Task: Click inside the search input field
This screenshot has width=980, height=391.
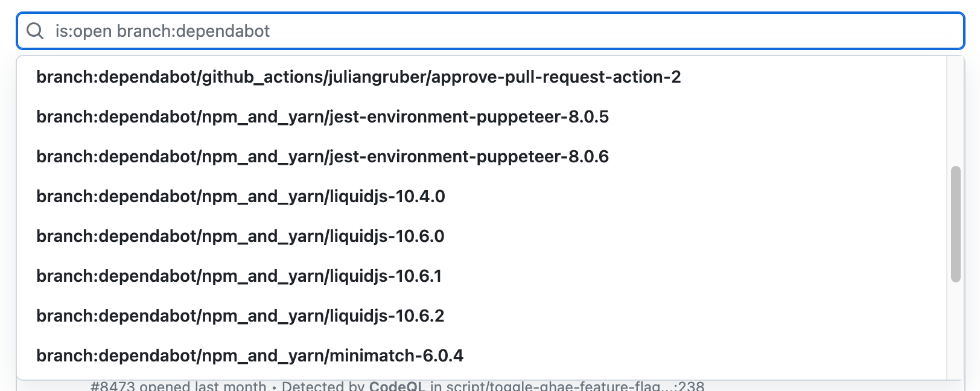Action: tap(422, 31)
